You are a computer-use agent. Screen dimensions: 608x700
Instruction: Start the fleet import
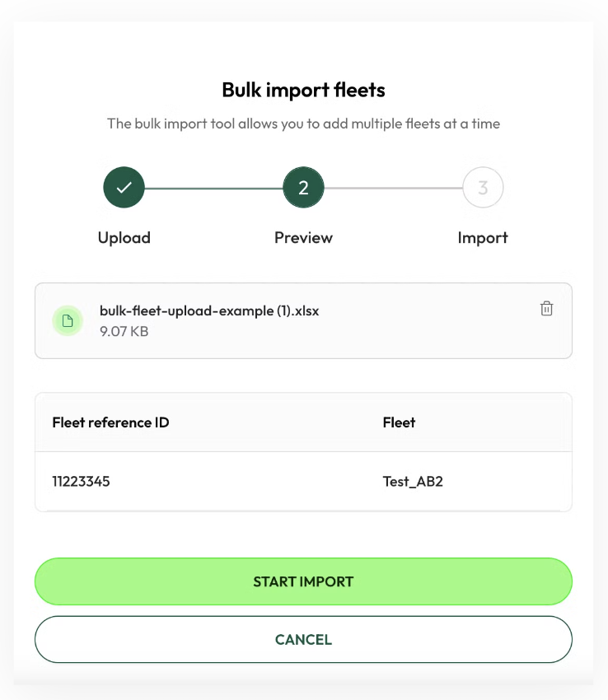303,581
